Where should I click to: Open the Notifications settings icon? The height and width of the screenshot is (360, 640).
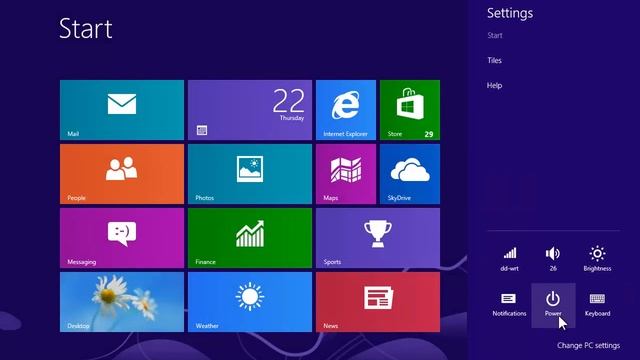[x=509, y=305]
